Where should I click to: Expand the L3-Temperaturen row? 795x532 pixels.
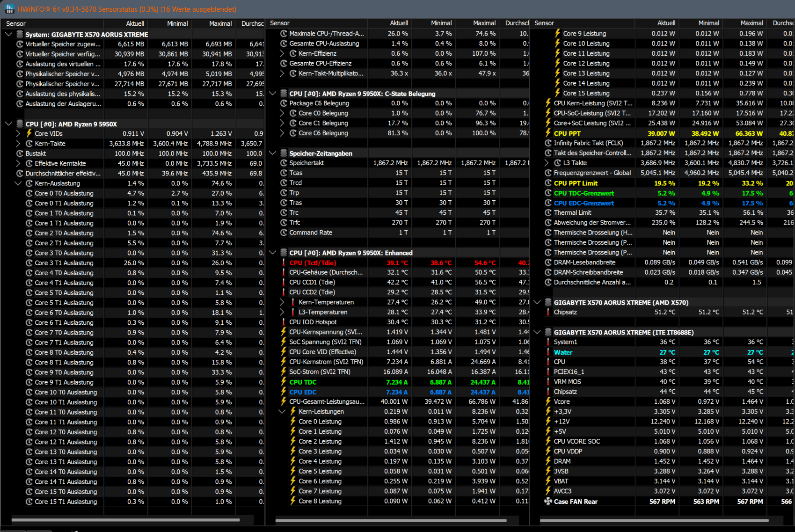(x=282, y=312)
